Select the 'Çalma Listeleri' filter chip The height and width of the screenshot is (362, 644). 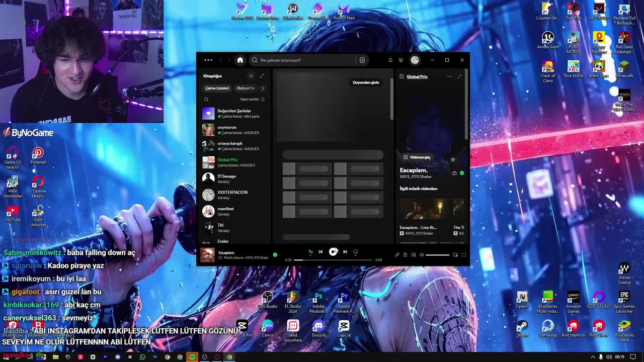point(217,88)
